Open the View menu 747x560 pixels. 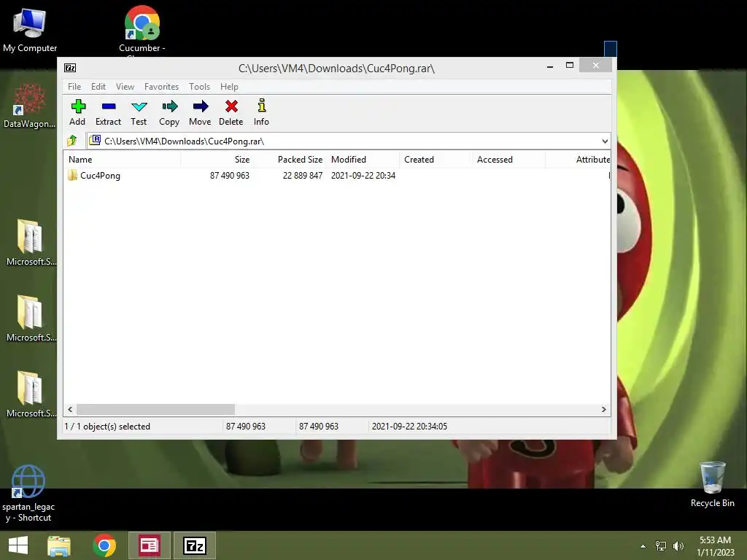(125, 87)
